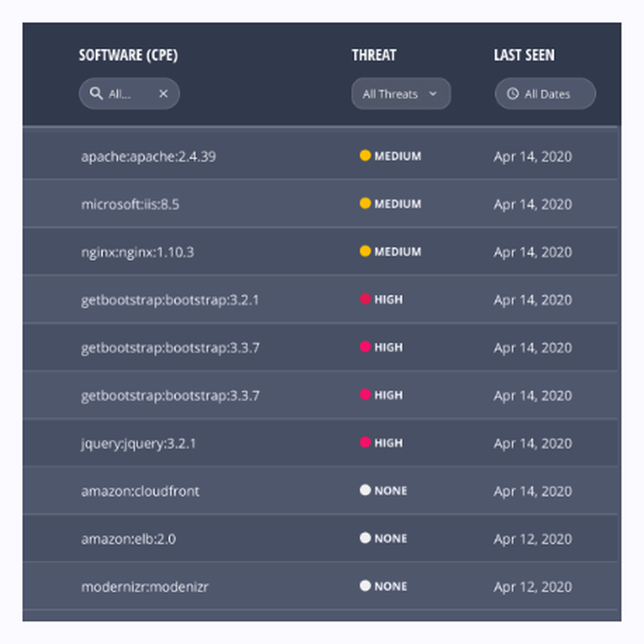
Task: Open the apache:apache:2.4.39 row
Action: [148, 156]
